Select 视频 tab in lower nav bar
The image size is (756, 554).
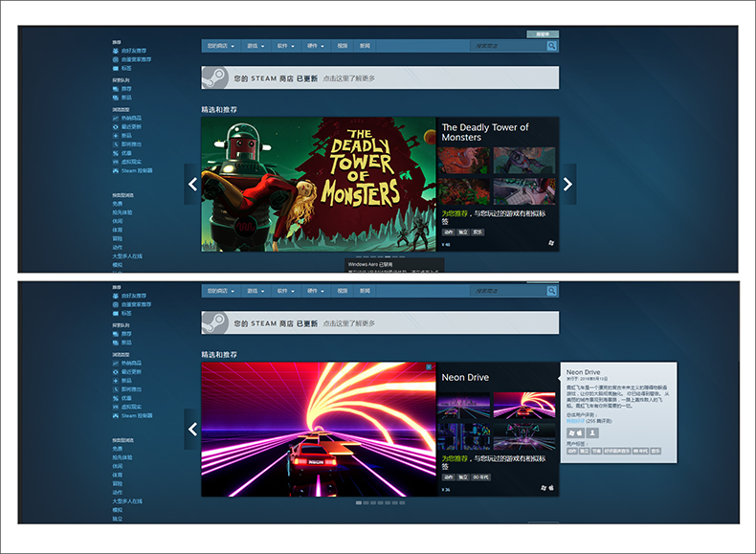[343, 291]
